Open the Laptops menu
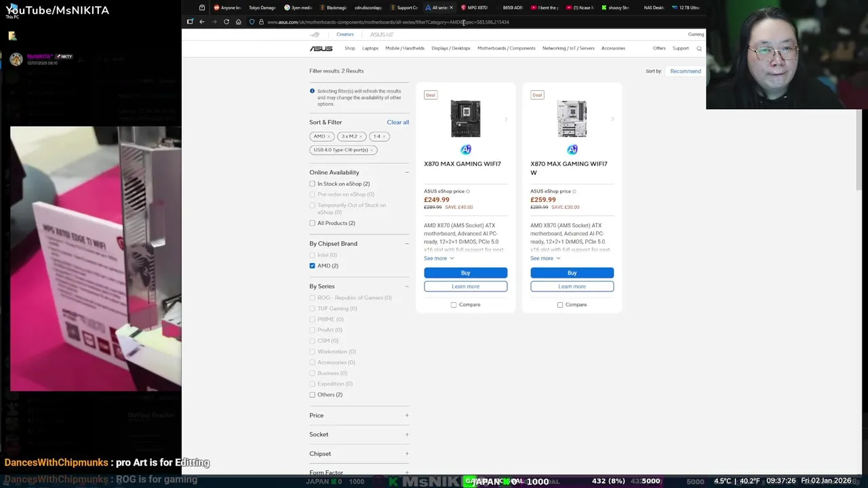The height and width of the screenshot is (488, 868). click(370, 48)
